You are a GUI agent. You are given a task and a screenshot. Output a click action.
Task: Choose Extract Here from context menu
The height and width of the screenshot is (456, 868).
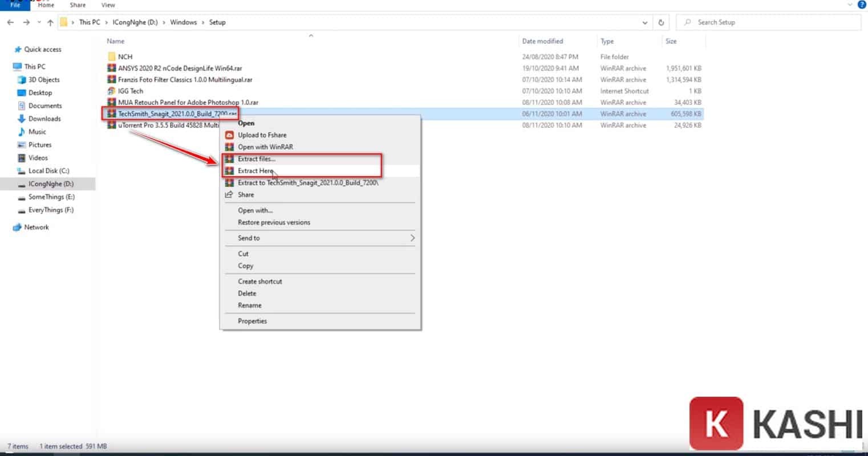[x=255, y=171]
